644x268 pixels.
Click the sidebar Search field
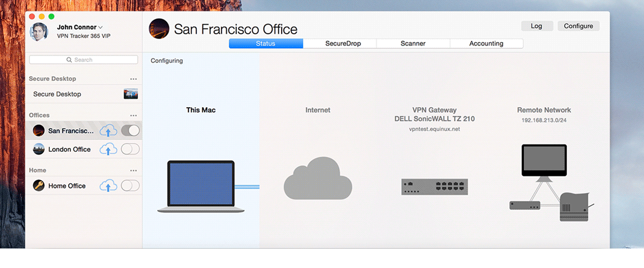83,59
